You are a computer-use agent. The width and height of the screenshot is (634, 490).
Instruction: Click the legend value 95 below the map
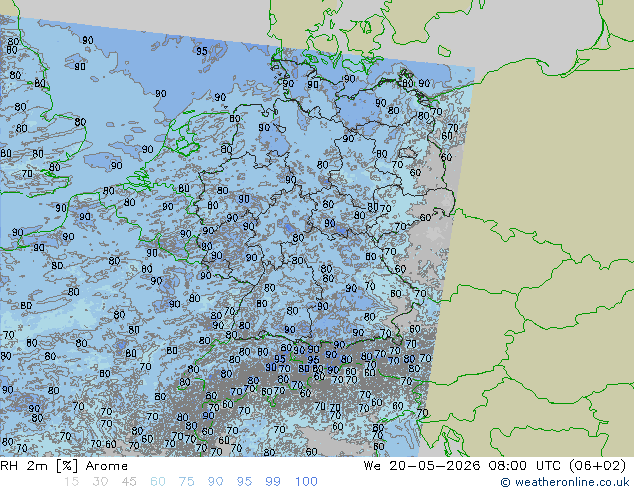coord(244,482)
